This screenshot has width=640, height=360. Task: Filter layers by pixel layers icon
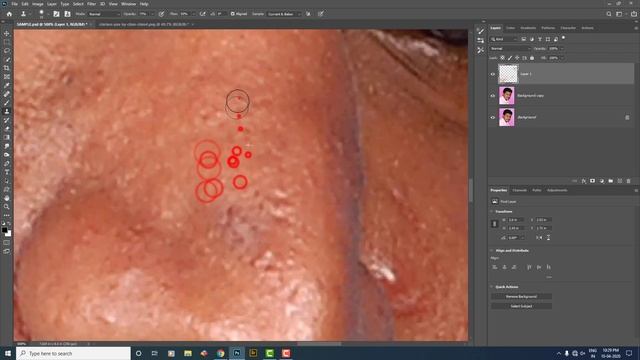coord(524,39)
